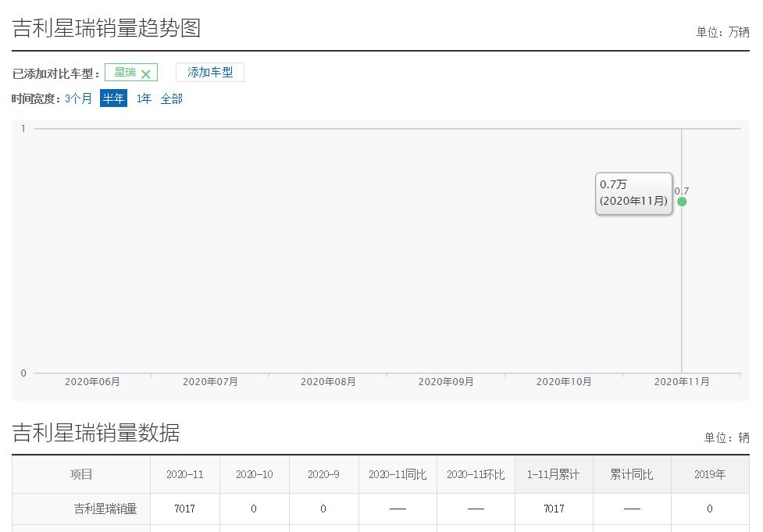Click the 项目 column header
The width and height of the screenshot is (763, 532).
pos(80,474)
